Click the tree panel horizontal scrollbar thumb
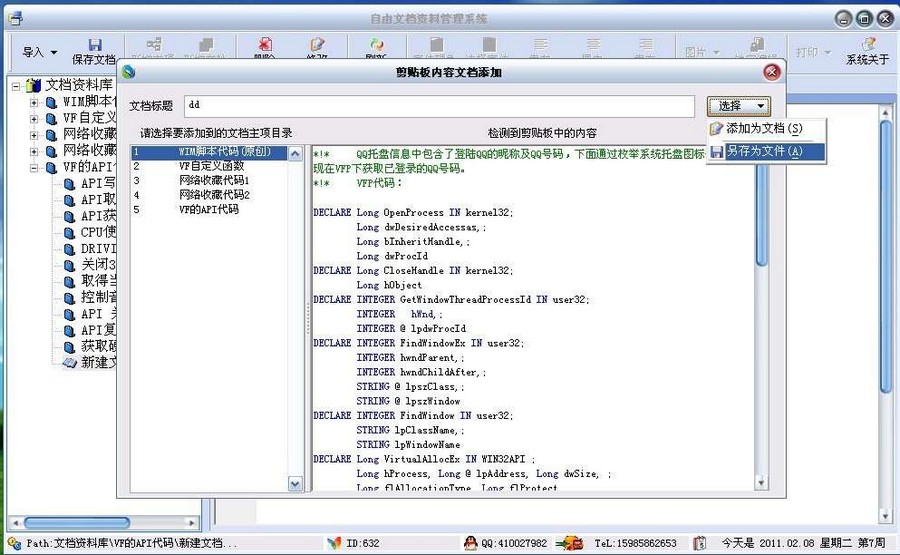The image size is (900, 555). coord(77,523)
